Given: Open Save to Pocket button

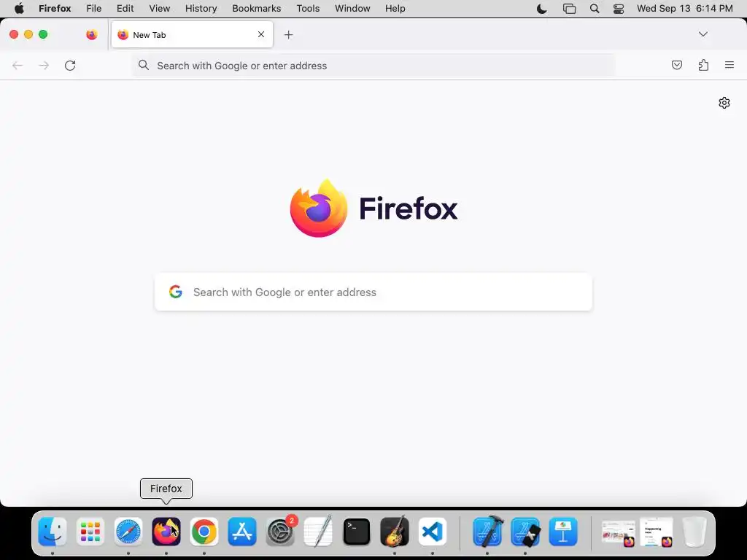Looking at the screenshot, I should tap(677, 65).
